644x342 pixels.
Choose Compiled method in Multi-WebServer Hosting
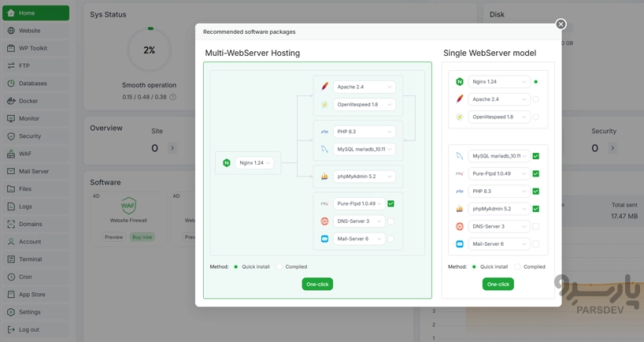pos(279,267)
